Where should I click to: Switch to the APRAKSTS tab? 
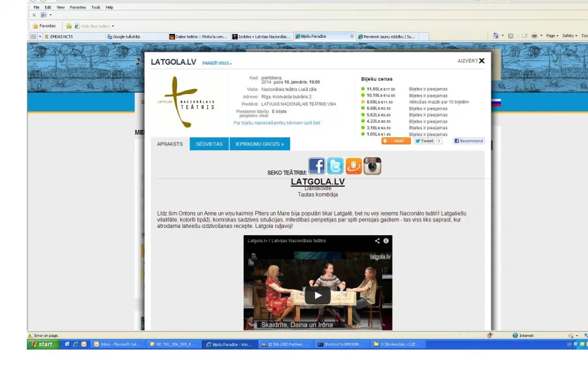(170, 144)
